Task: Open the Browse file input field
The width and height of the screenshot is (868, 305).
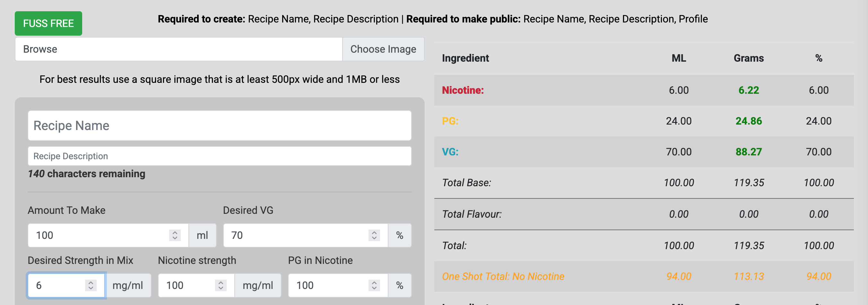Action: [x=178, y=49]
